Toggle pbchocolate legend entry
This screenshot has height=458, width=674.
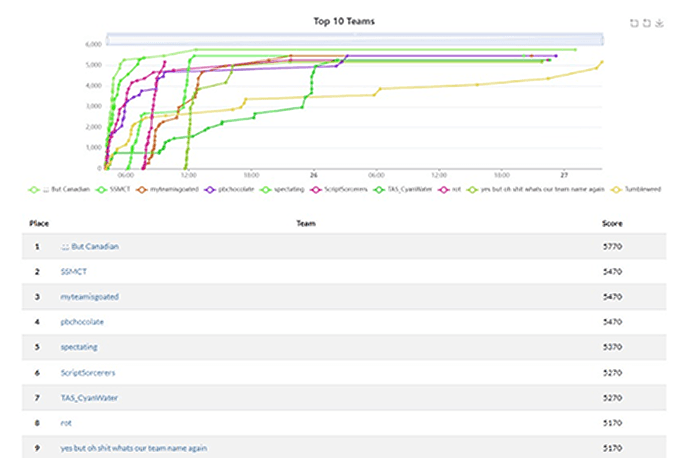point(229,189)
